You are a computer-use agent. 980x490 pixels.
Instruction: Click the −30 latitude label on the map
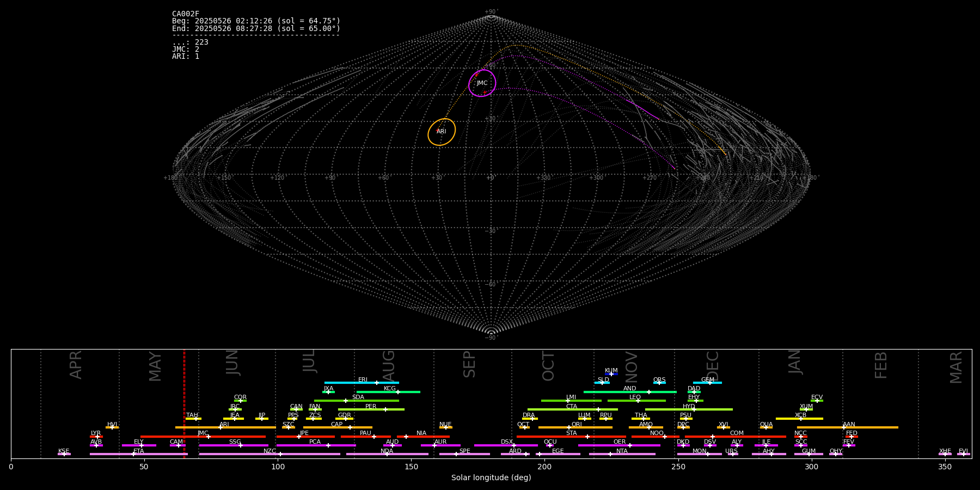491,231
